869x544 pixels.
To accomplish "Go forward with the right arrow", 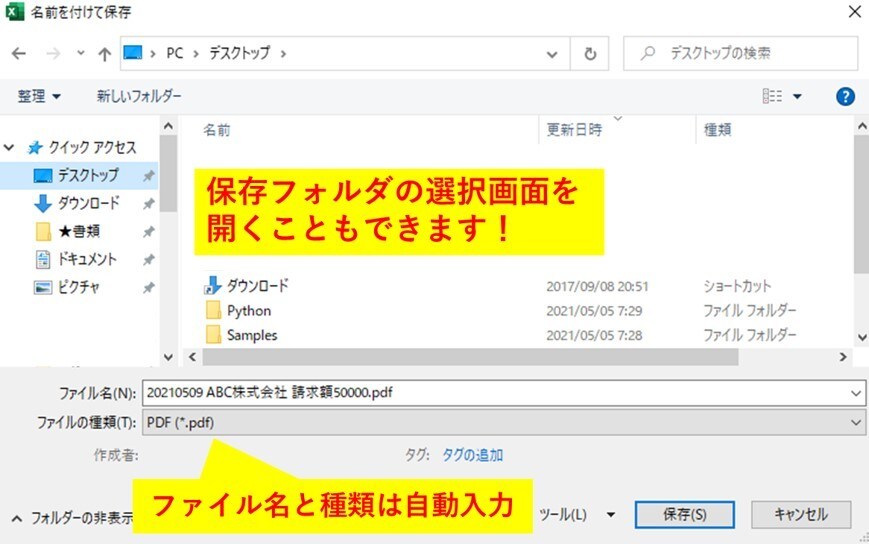I will (x=53, y=53).
